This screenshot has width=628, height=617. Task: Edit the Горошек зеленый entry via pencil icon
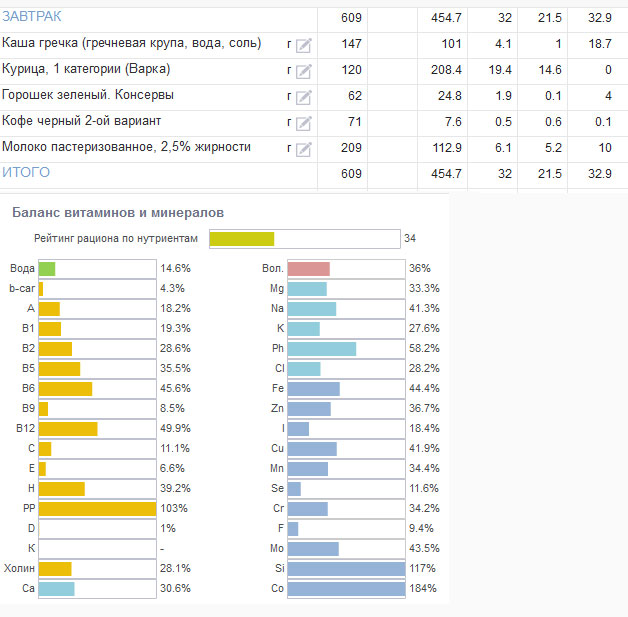(x=304, y=97)
